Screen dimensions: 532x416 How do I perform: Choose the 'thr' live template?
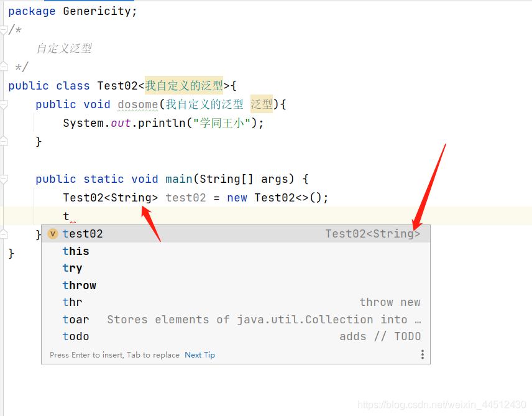(236, 302)
